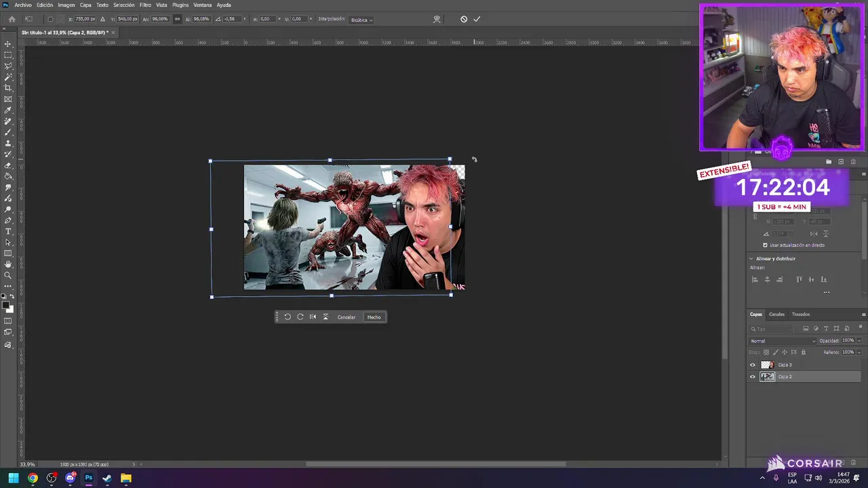
Task: Select the Magic Wand tool
Action: coord(8,77)
